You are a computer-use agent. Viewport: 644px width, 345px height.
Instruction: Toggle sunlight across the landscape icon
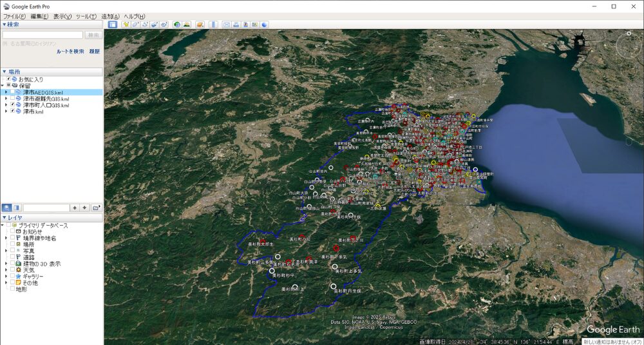tap(187, 25)
